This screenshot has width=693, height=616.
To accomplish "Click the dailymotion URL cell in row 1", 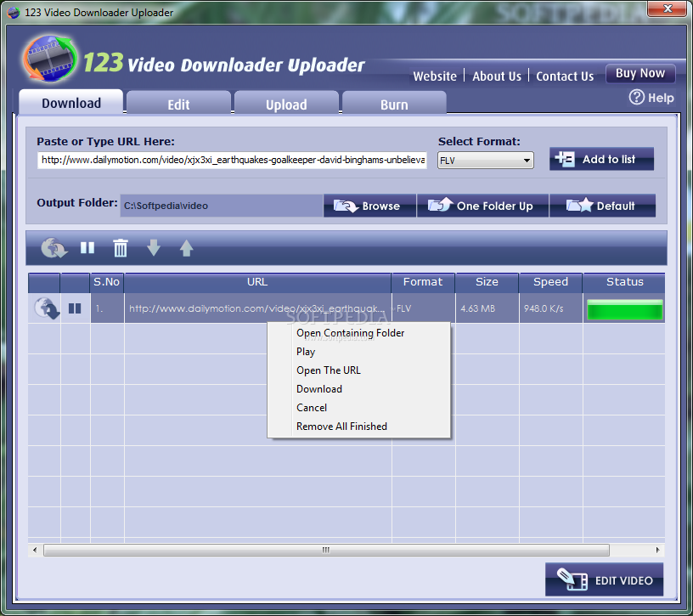I will click(257, 308).
